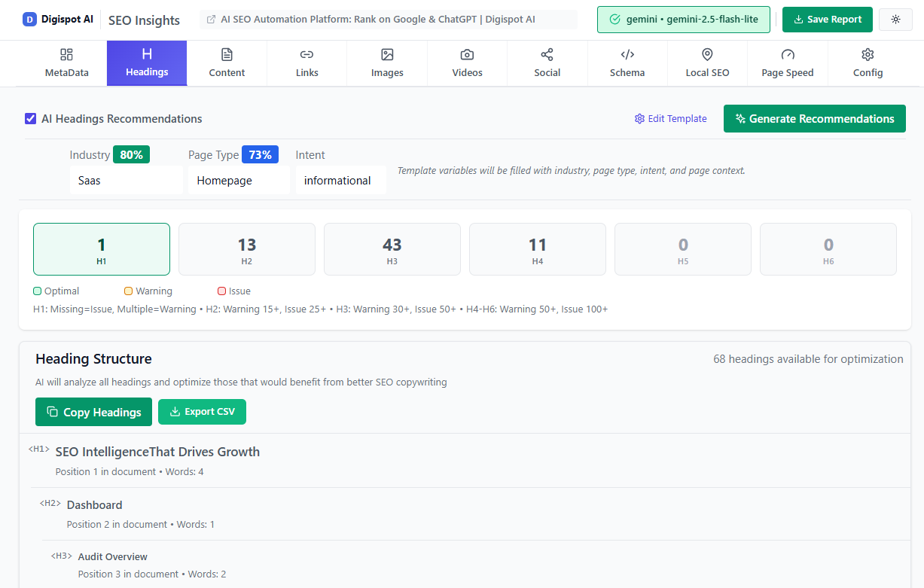Image resolution: width=924 pixels, height=588 pixels.
Task: Select the H3 count card showing 43
Action: click(392, 249)
